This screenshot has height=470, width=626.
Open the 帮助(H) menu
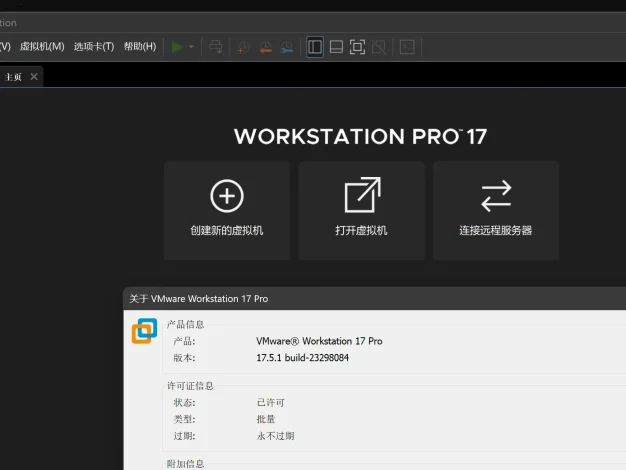(x=140, y=47)
